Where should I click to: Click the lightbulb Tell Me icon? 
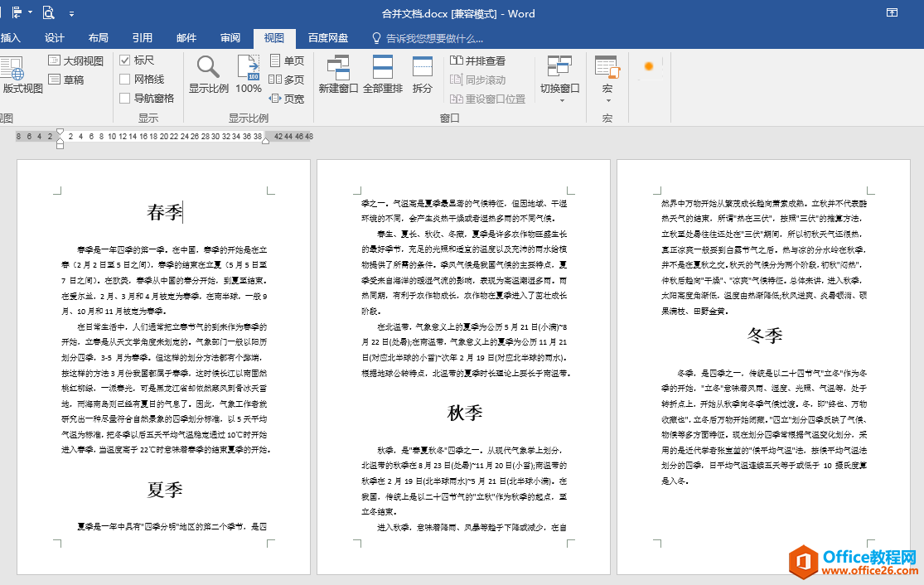pos(376,38)
